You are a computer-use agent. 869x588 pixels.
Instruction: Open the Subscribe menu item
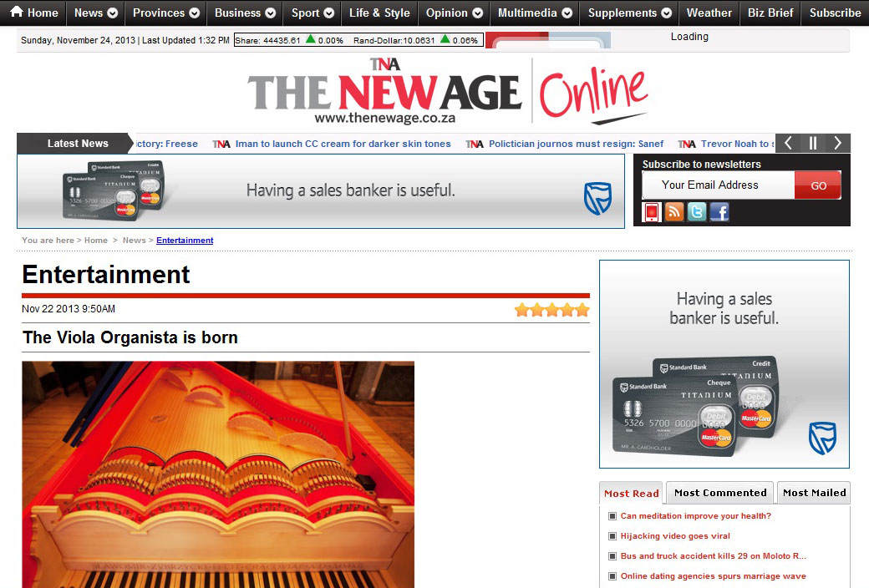click(x=836, y=13)
